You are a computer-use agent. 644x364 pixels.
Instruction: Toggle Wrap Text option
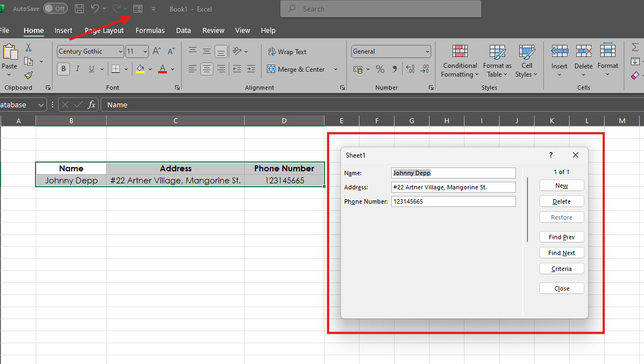287,51
